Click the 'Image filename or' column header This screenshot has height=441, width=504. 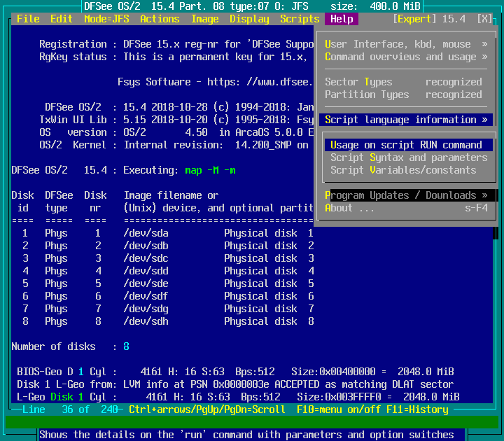click(x=171, y=195)
